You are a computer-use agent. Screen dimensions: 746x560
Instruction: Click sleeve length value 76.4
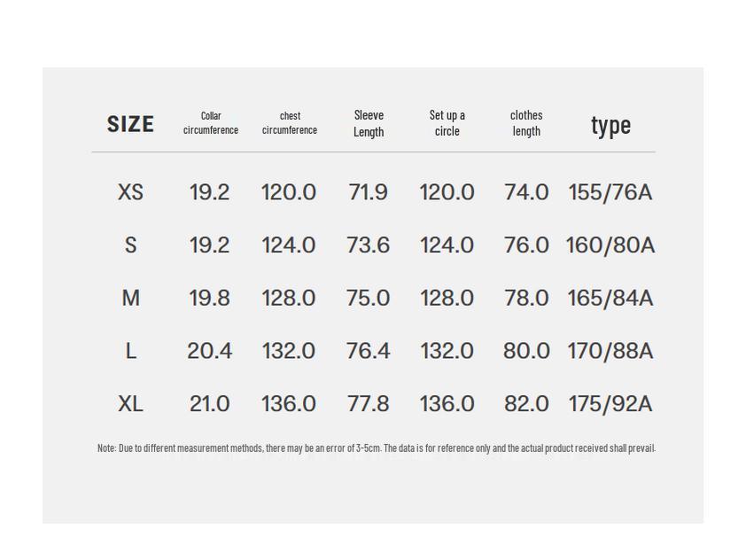[368, 351]
